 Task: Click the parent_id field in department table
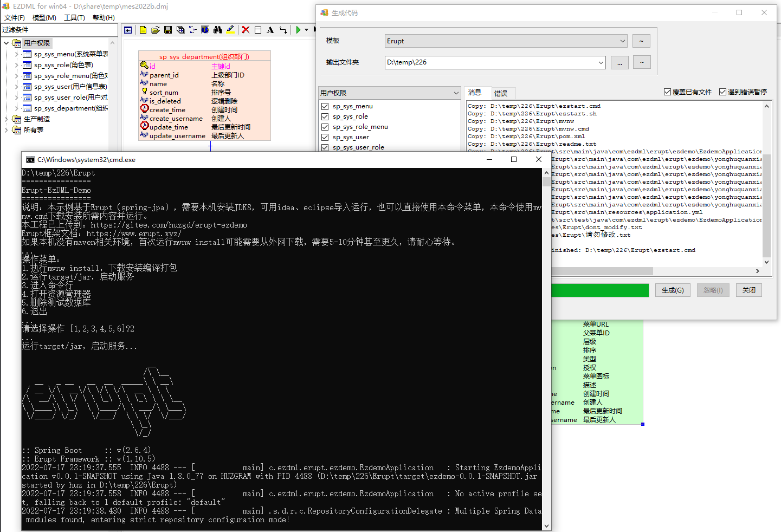[164, 75]
